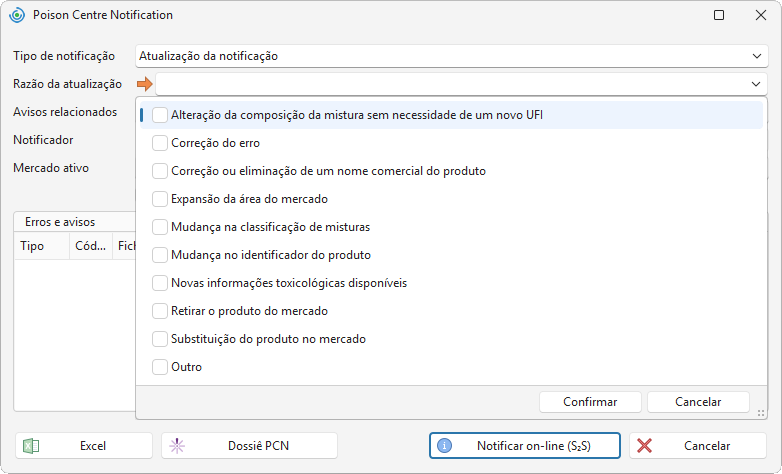Click the Excel export button
The width and height of the screenshot is (782, 474).
click(x=84, y=446)
